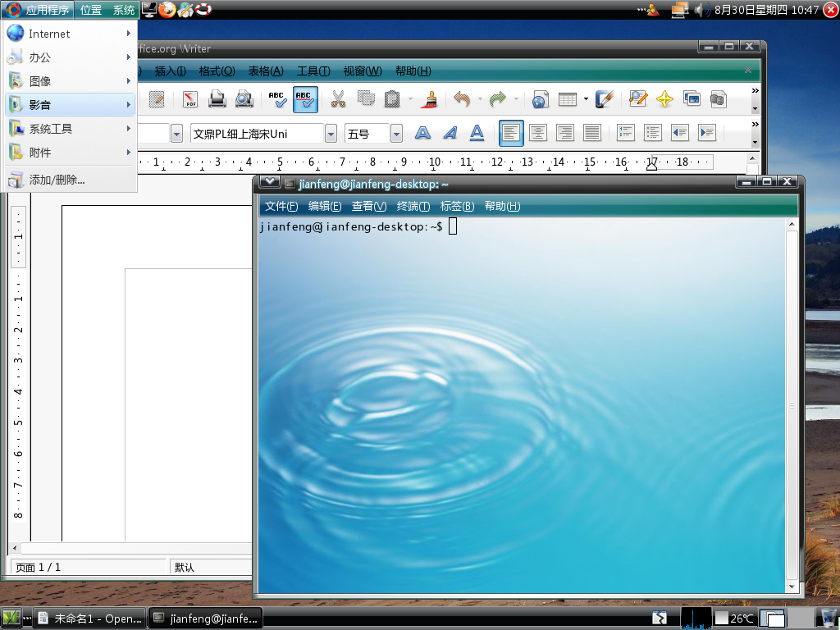
Task: Set paragraph alignment to centered
Action: coord(538,132)
